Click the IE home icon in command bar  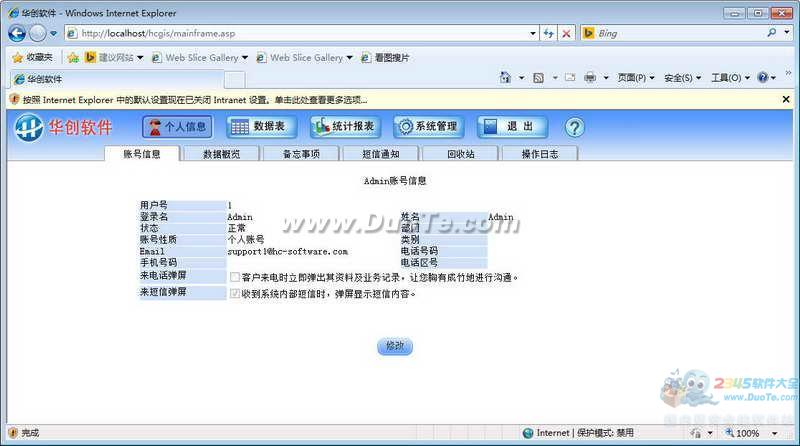(505, 78)
